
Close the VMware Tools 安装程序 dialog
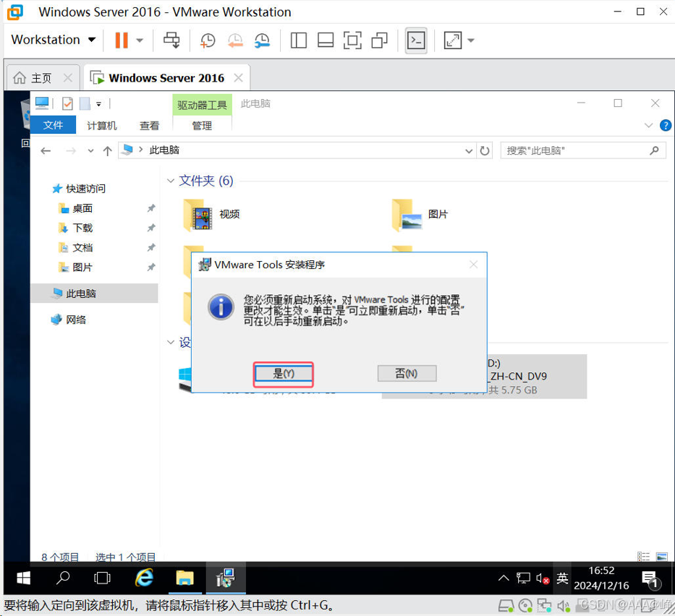[x=474, y=265]
